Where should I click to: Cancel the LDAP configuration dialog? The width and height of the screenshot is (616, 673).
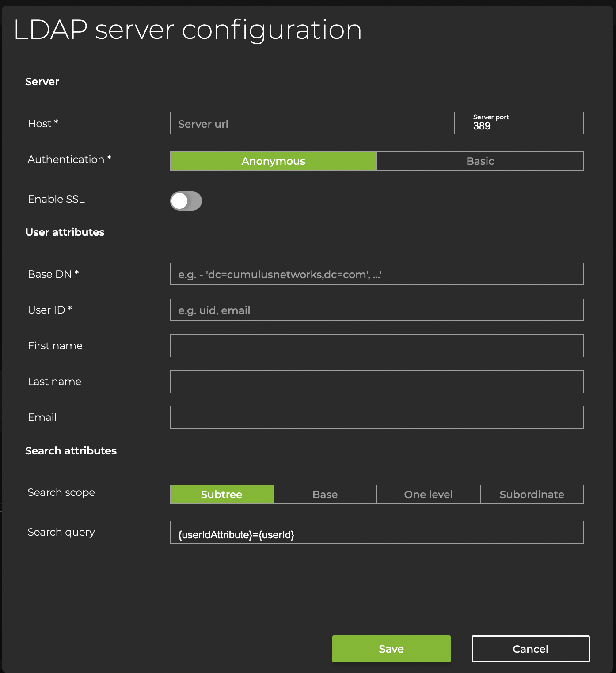point(530,649)
